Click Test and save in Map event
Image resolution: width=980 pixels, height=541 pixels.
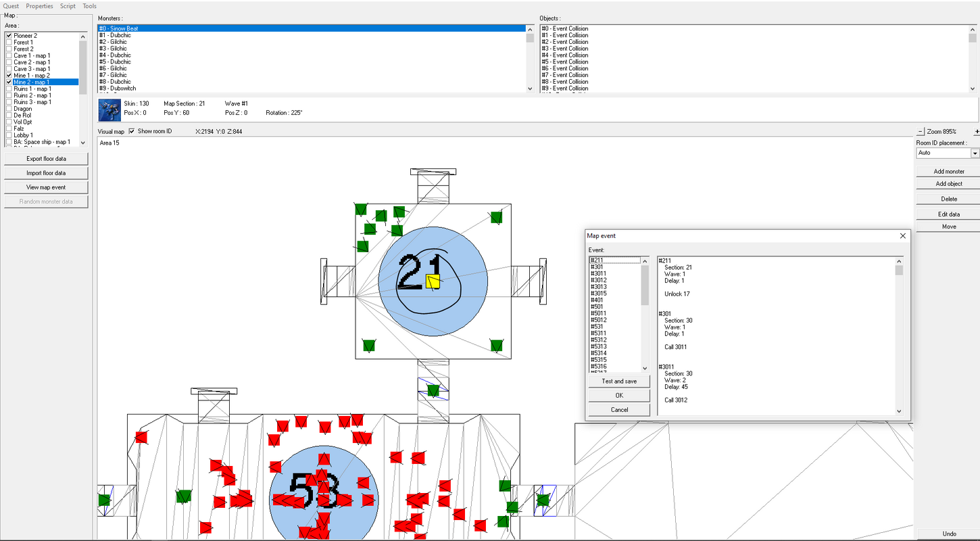click(619, 381)
